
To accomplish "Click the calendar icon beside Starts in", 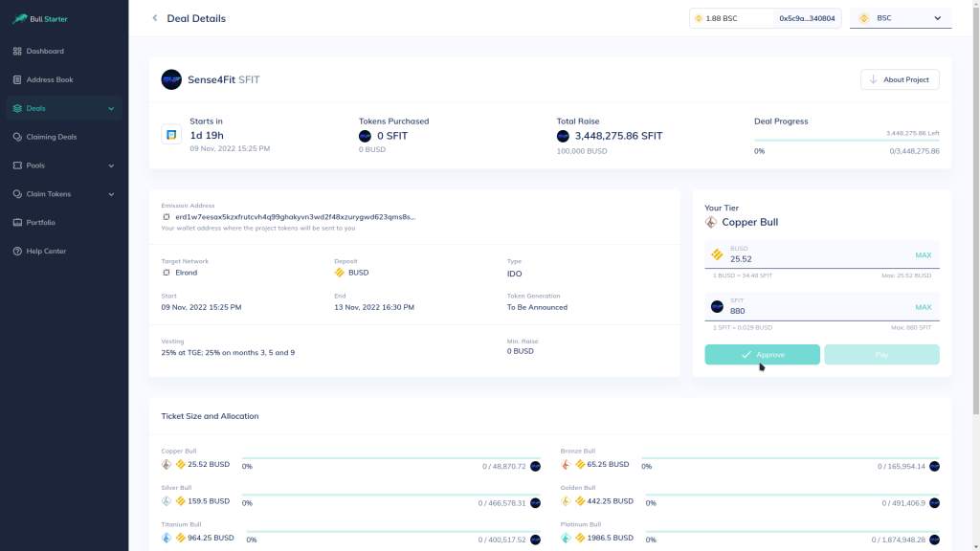I will [171, 134].
